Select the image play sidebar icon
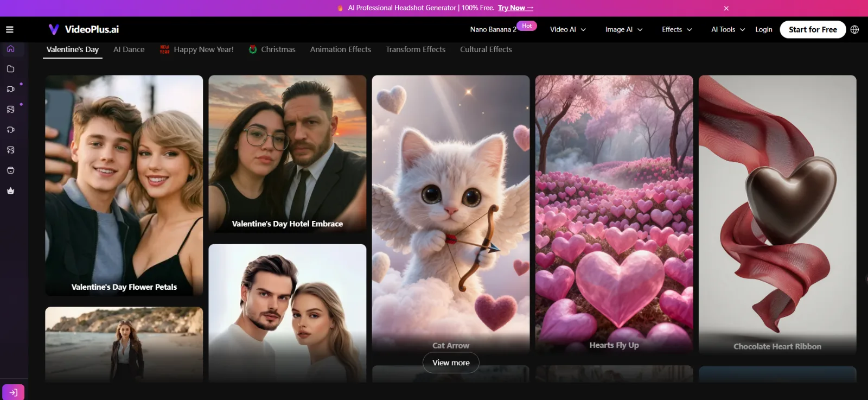The image size is (868, 400). coord(10,109)
